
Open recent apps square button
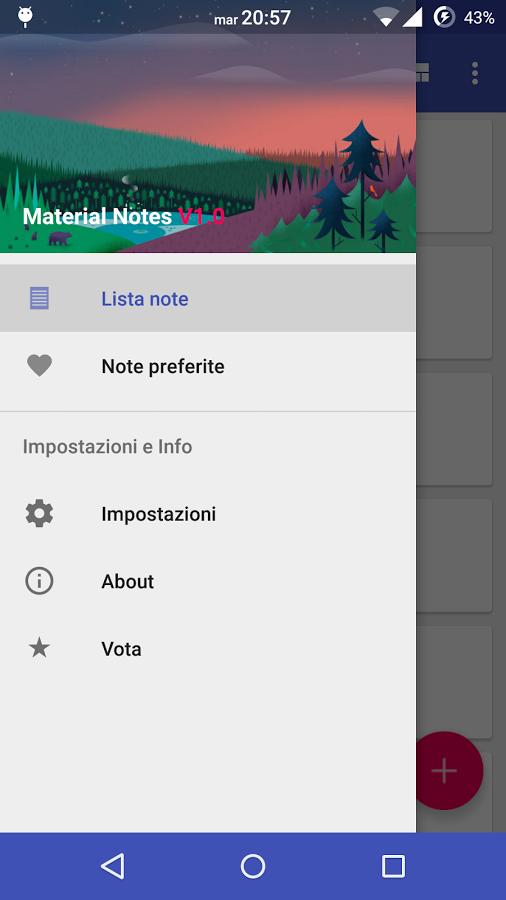pyautogui.click(x=394, y=866)
